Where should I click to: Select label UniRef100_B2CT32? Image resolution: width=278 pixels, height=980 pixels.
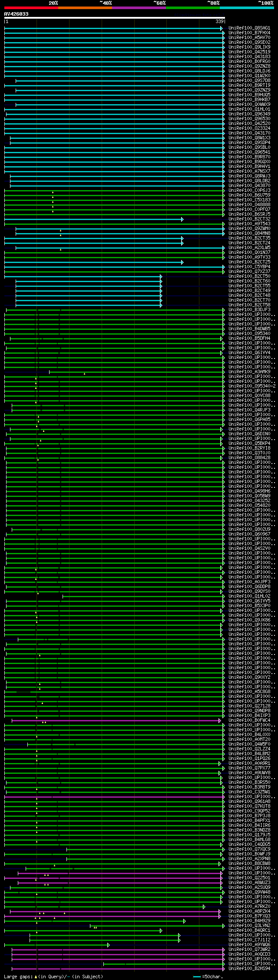249,219
